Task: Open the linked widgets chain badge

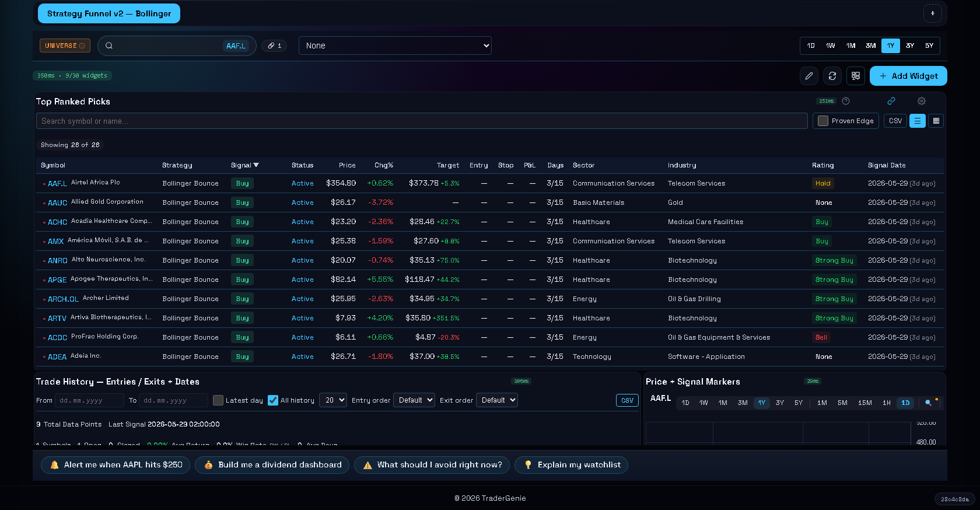Action: click(x=274, y=46)
